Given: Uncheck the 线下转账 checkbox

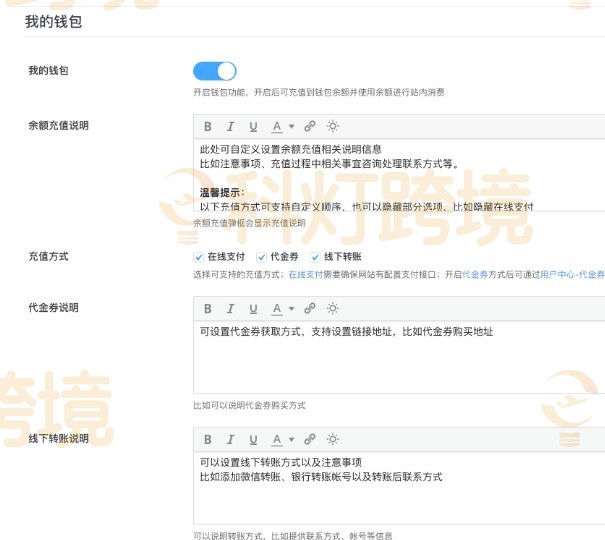Looking at the screenshot, I should click(315, 257).
